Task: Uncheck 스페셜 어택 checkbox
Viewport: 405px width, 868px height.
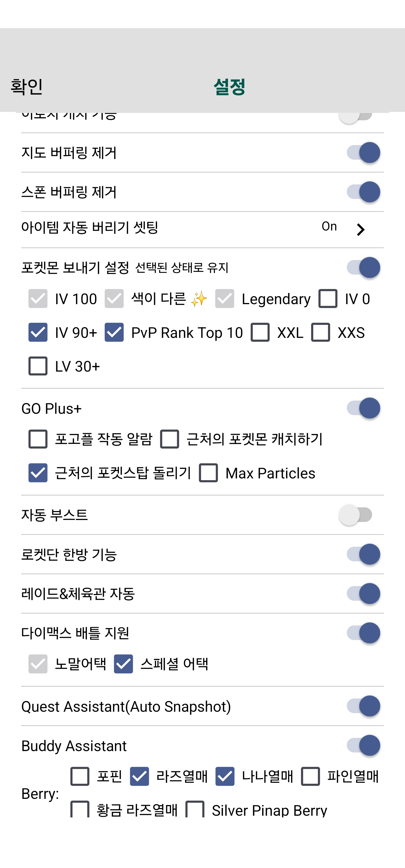Action: pos(123,664)
